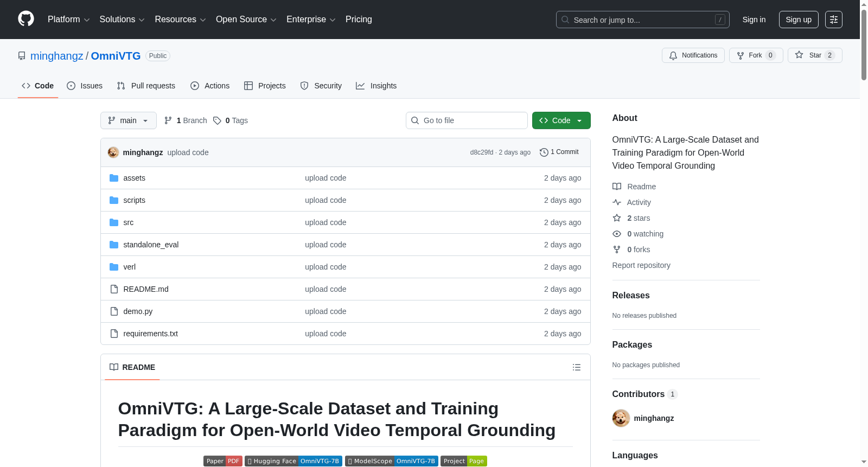Click the star icon in Star button

[x=799, y=55]
